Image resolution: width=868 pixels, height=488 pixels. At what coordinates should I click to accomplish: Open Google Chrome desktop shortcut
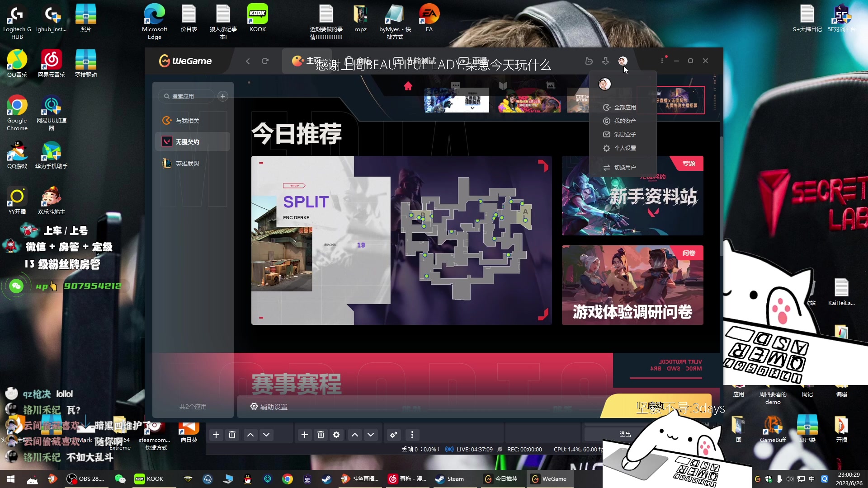[x=17, y=113]
